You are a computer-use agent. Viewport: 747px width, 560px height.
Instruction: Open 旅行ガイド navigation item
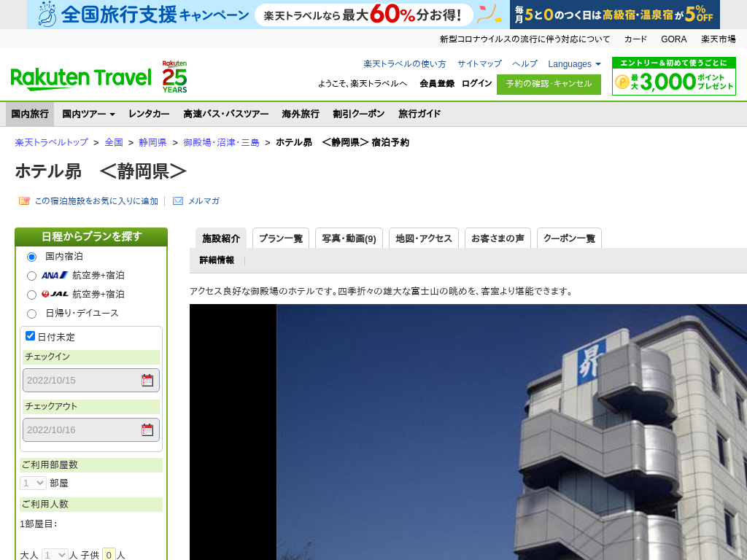(x=419, y=114)
